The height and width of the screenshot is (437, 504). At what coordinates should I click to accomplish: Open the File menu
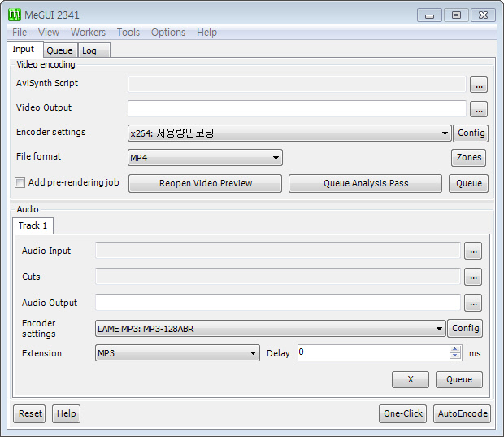pyautogui.click(x=20, y=33)
